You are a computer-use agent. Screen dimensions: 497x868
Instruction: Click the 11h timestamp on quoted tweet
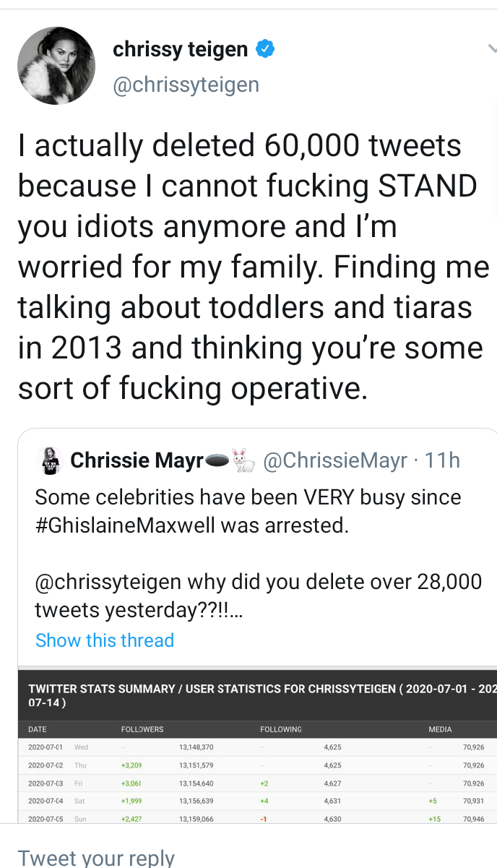coord(442,460)
